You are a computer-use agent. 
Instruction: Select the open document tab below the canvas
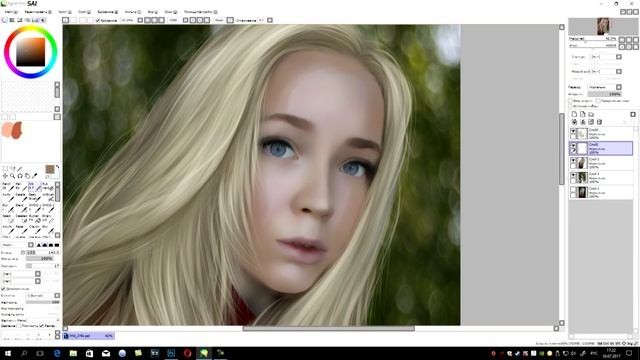(88, 336)
